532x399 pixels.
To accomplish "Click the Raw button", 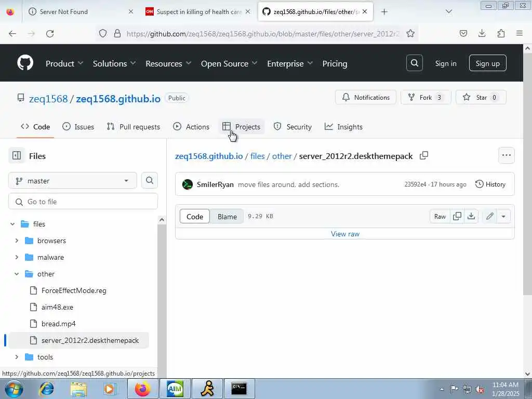I will click(x=440, y=216).
